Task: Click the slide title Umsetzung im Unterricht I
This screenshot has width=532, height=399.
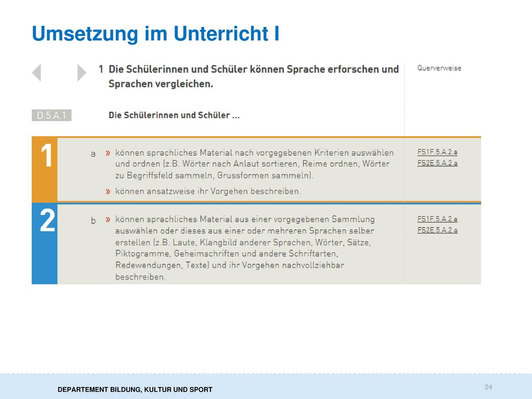Action: pos(155,34)
